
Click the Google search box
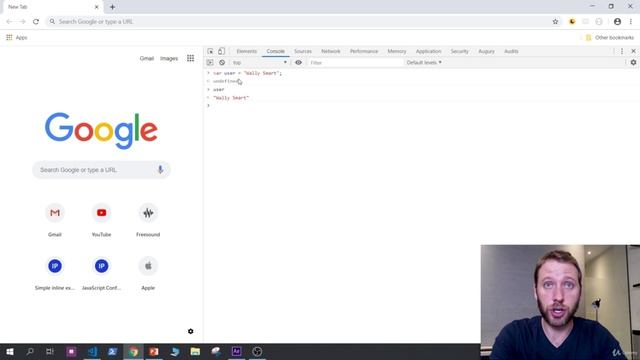101,170
